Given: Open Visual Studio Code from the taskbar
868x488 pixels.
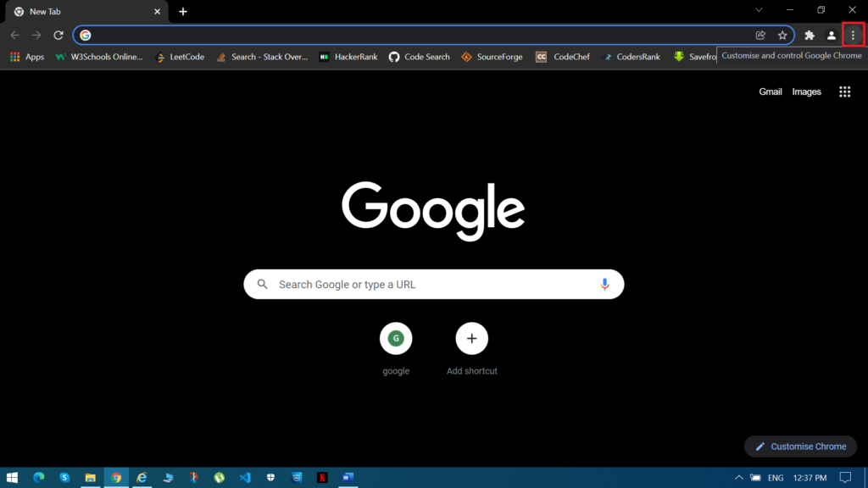Looking at the screenshot, I should (x=245, y=478).
